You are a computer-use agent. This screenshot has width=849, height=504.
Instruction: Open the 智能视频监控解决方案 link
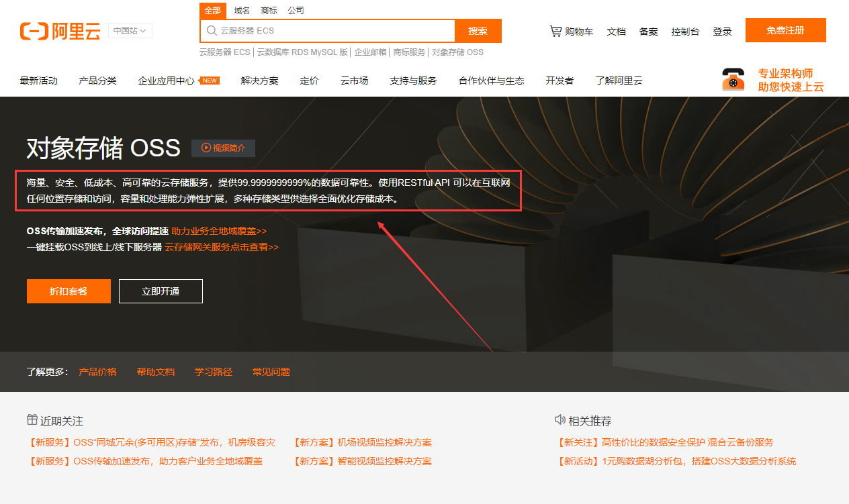pyautogui.click(x=363, y=462)
